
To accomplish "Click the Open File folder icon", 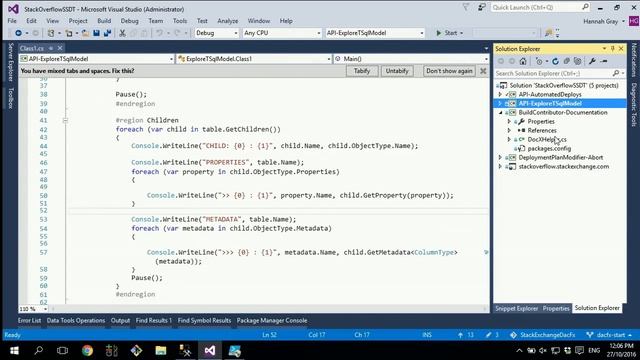I will 85,33.
